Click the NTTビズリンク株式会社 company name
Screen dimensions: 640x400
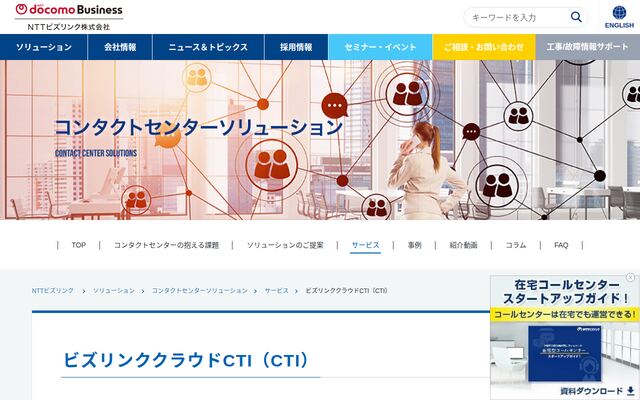69,27
